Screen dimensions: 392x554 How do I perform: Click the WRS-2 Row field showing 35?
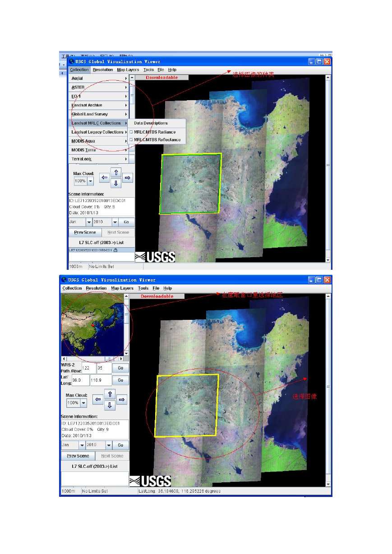[104, 368]
